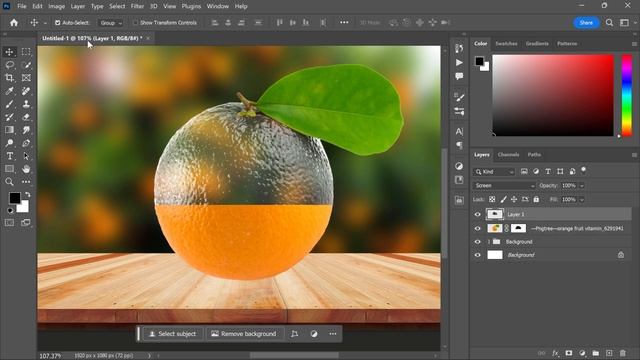Switch to the Swatches tab
Screen dimensions: 640x360
point(506,44)
